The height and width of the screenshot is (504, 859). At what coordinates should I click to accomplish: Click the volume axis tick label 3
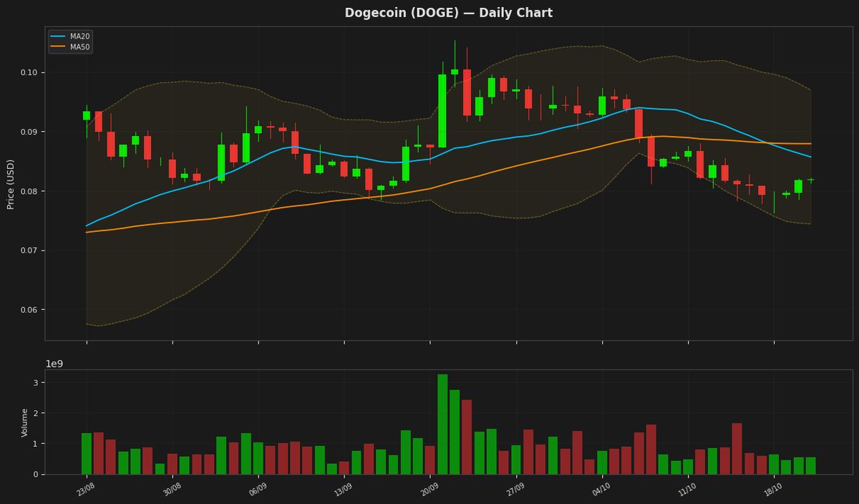coord(37,383)
